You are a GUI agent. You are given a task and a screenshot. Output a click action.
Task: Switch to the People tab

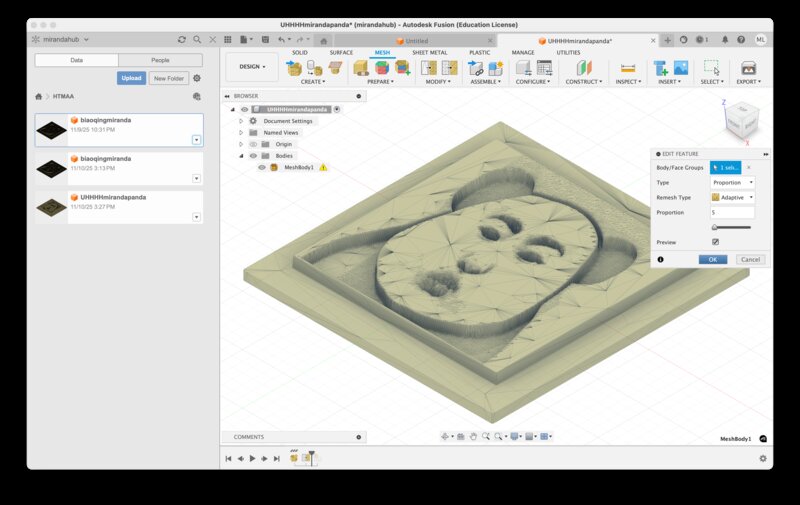(160, 61)
